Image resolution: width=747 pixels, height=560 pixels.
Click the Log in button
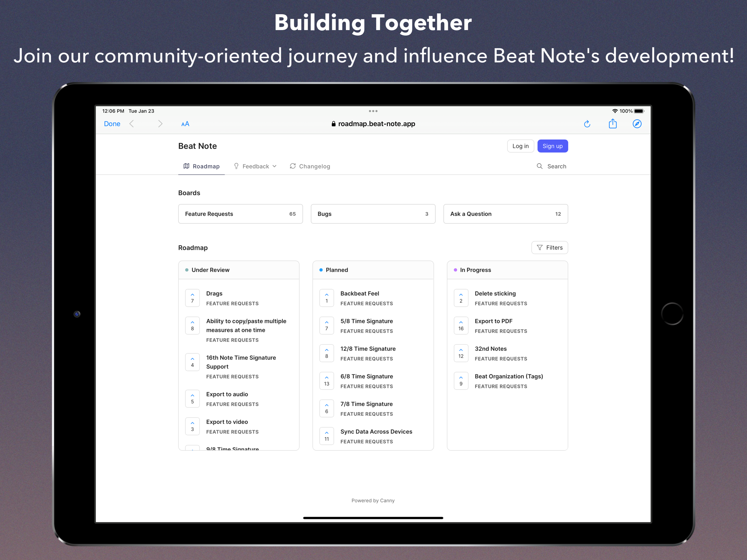tap(520, 146)
